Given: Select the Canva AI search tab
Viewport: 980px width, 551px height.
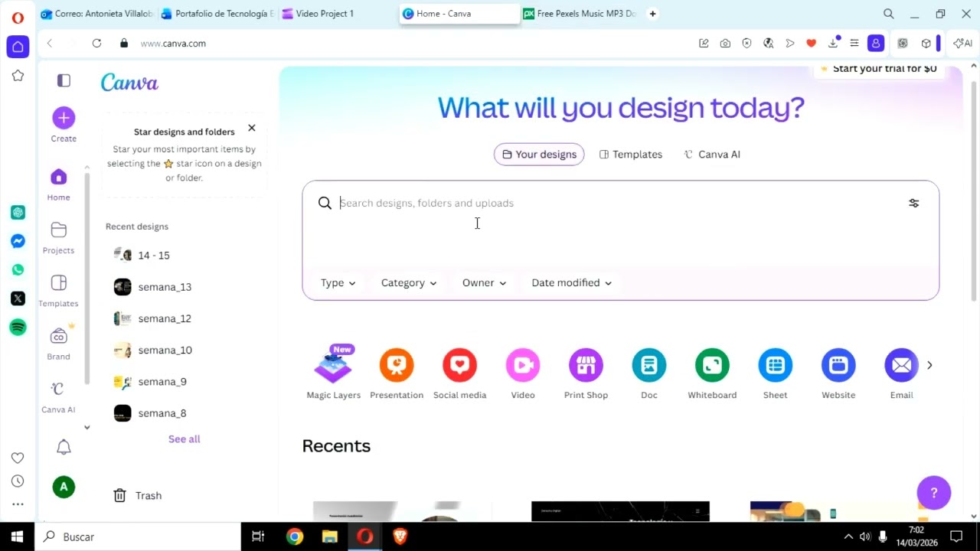Looking at the screenshot, I should coord(712,155).
